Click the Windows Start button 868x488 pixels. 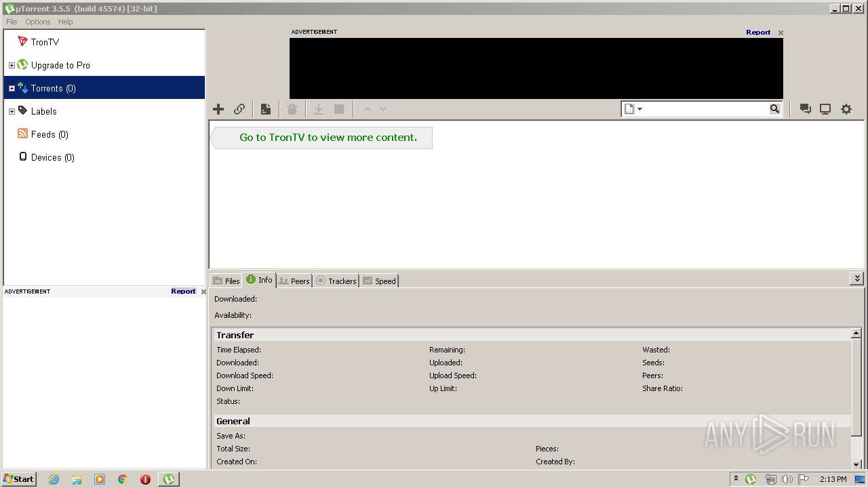point(18,479)
